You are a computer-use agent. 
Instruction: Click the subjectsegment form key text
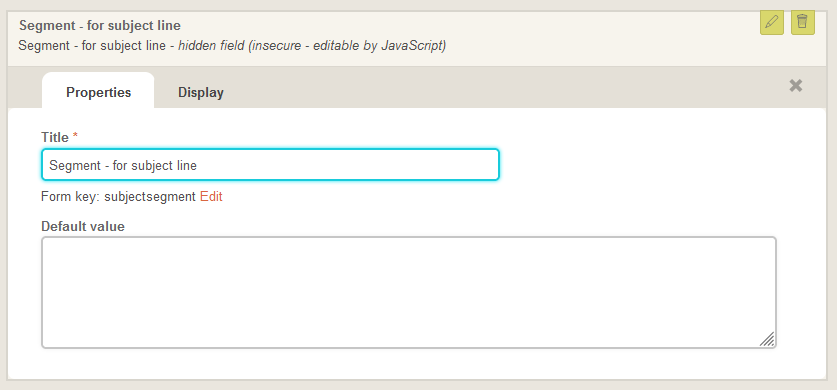point(150,197)
